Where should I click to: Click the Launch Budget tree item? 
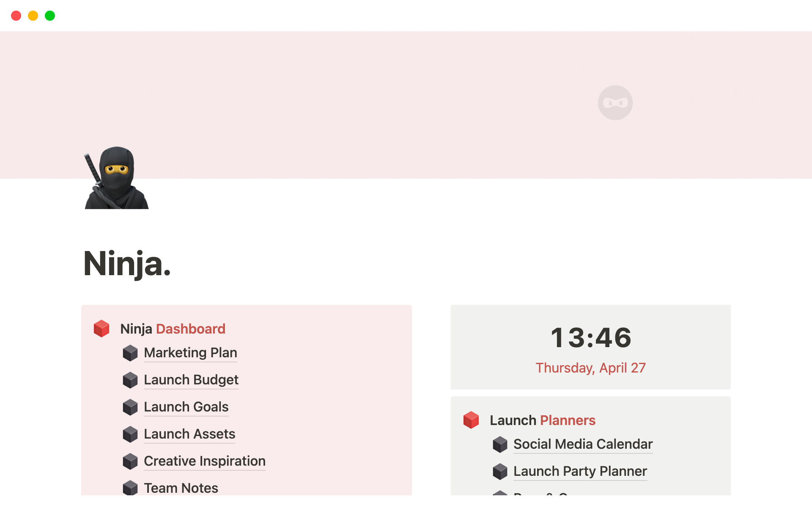click(191, 379)
